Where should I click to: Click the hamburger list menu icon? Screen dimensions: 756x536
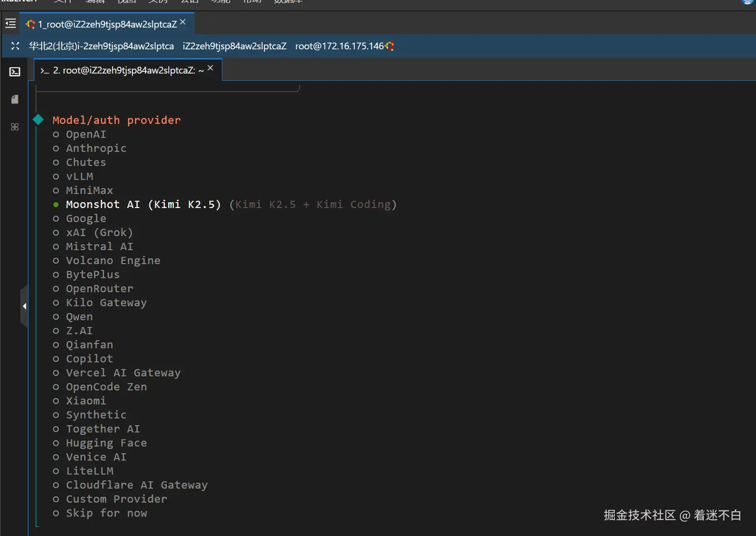(x=11, y=23)
